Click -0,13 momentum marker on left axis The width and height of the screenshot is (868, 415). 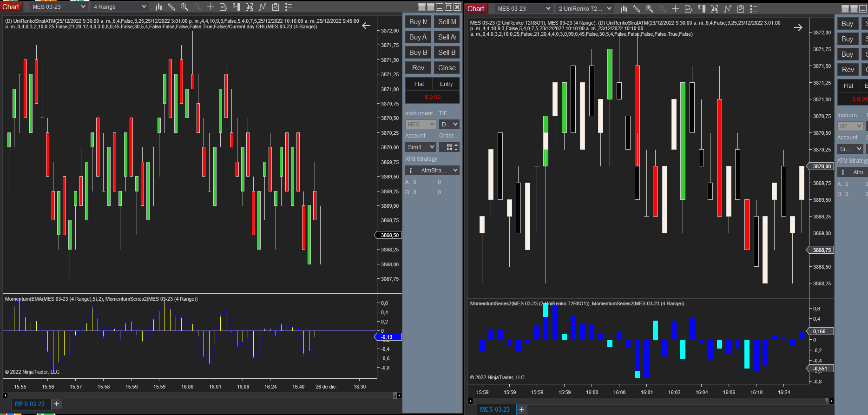[x=388, y=337]
